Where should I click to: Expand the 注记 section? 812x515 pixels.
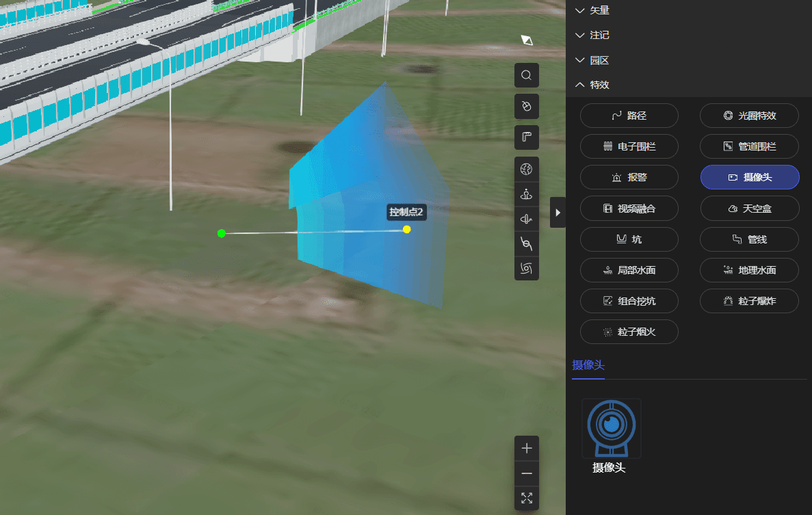pyautogui.click(x=592, y=35)
